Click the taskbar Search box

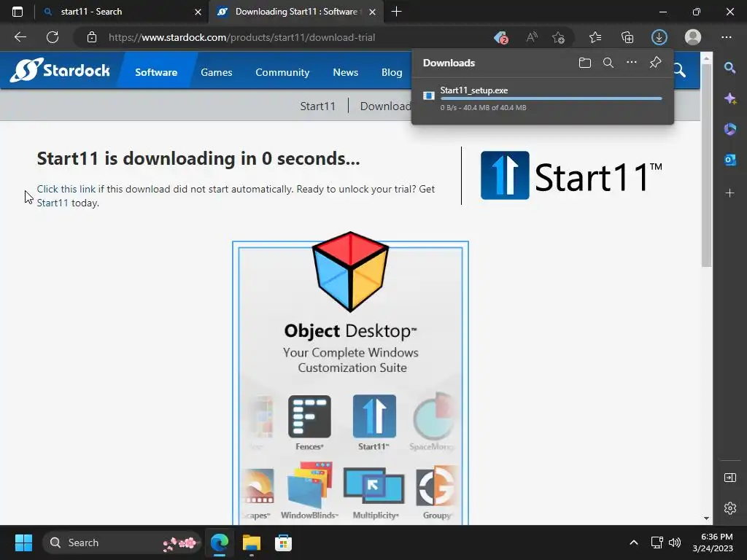(122, 542)
